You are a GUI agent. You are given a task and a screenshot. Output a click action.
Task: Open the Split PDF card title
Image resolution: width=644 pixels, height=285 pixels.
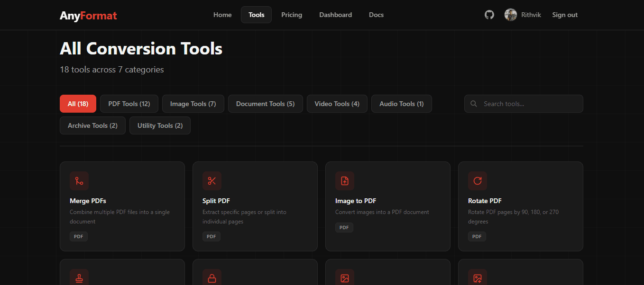pyautogui.click(x=216, y=201)
